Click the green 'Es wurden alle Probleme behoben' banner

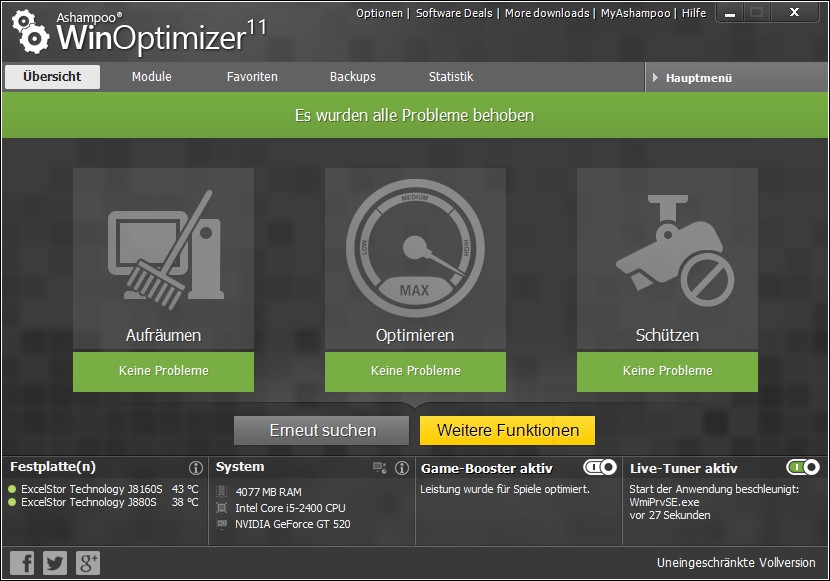click(x=415, y=115)
